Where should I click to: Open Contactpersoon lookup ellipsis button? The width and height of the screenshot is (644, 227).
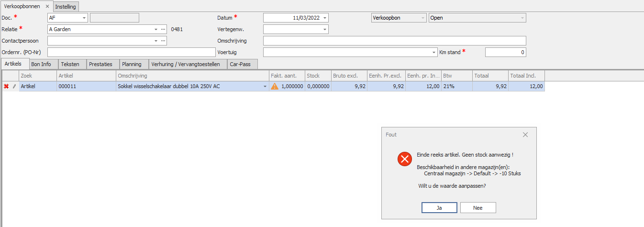point(163,41)
